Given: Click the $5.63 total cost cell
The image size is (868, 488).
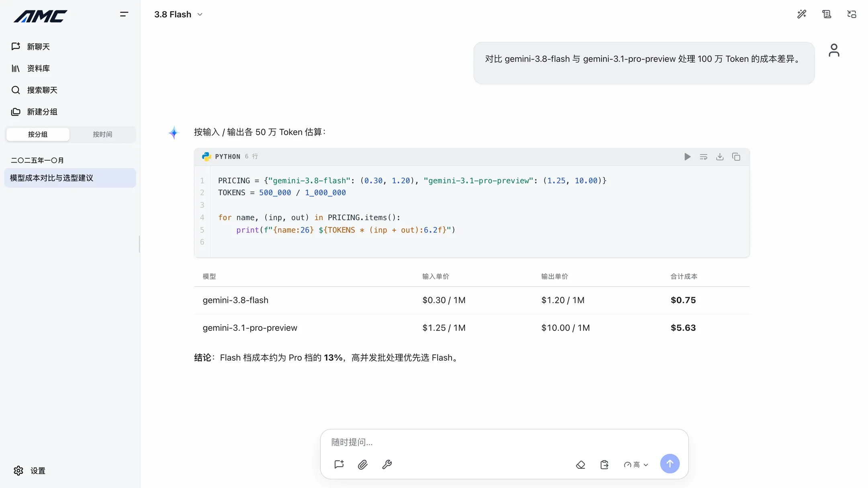Looking at the screenshot, I should click(x=683, y=328).
